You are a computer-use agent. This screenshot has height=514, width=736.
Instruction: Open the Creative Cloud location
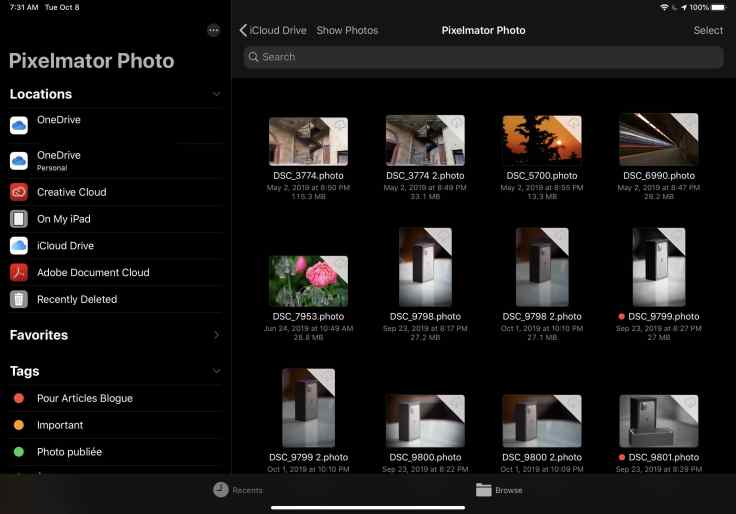pyautogui.click(x=115, y=192)
